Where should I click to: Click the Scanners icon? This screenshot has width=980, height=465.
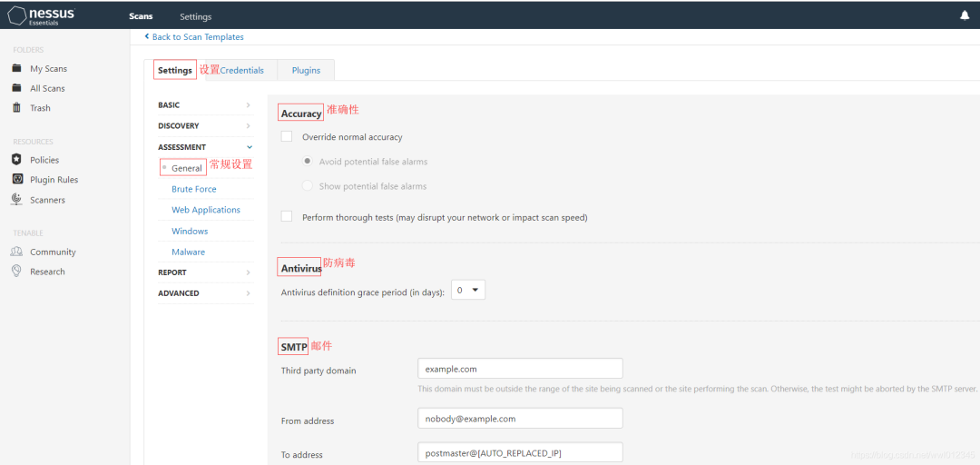click(17, 200)
